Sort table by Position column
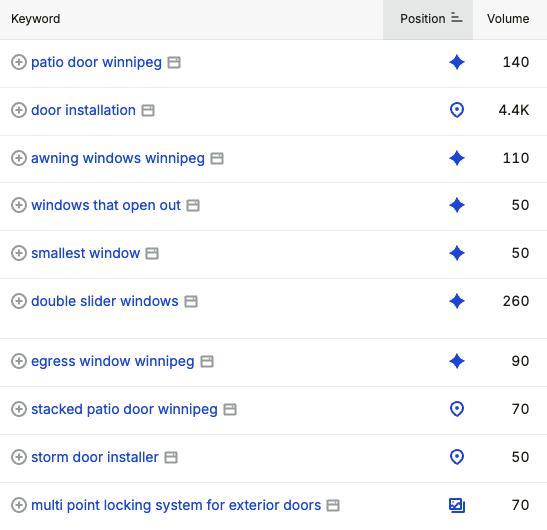Screen dimensions: 547x530 click(428, 19)
